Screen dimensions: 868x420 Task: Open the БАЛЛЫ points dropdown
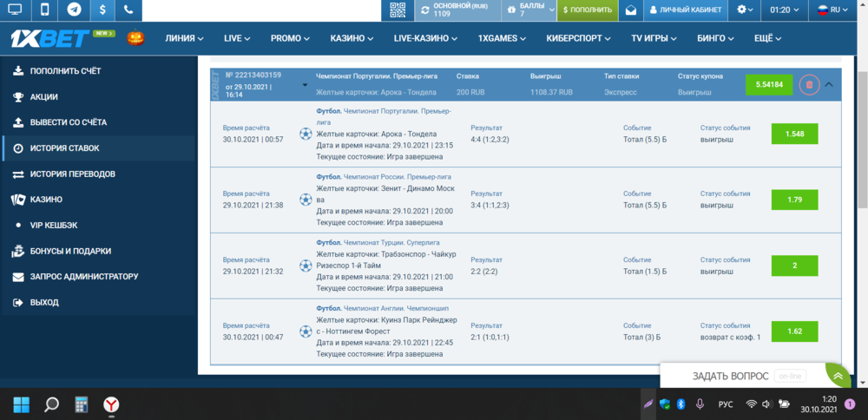click(x=529, y=10)
